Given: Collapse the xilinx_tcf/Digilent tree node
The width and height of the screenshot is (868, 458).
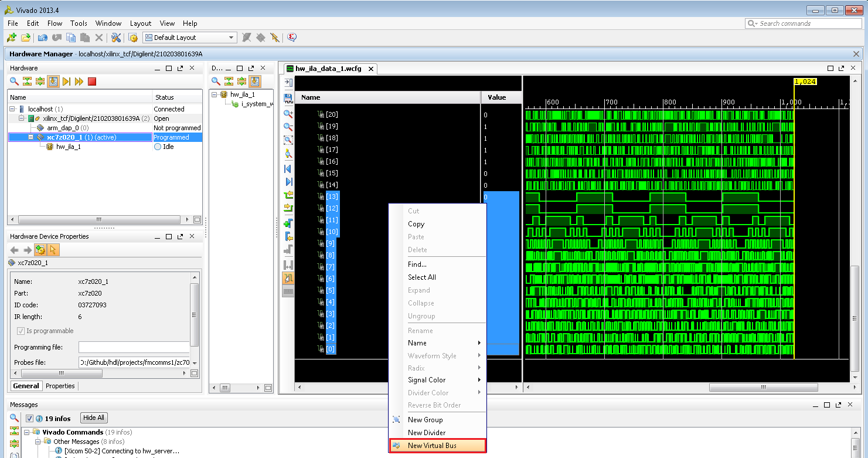Looking at the screenshot, I should pyautogui.click(x=22, y=118).
